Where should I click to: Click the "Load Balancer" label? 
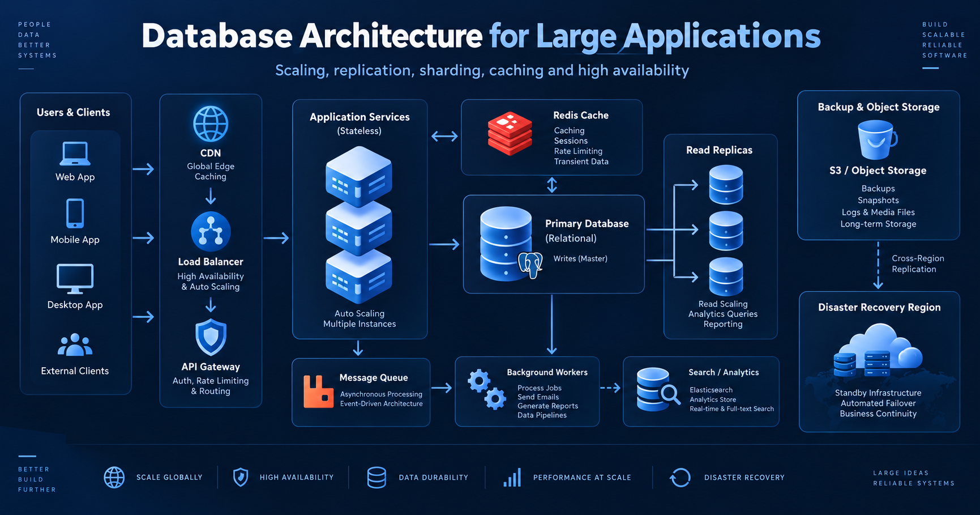pos(211,262)
